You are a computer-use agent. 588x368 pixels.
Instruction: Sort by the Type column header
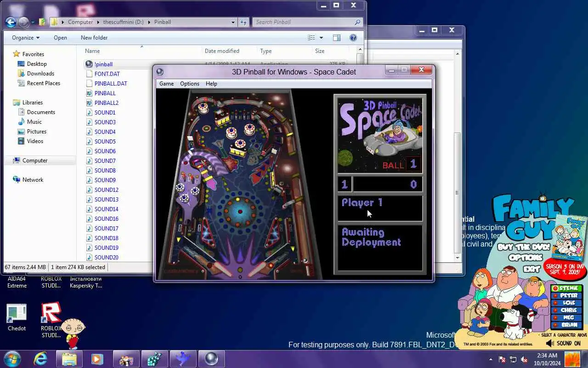[x=266, y=51]
